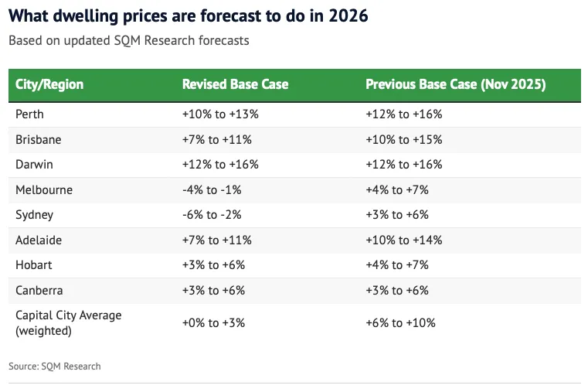Click Brisbane's previous forecast +10% to +15%
Screen dimensions: 588x392
point(404,139)
